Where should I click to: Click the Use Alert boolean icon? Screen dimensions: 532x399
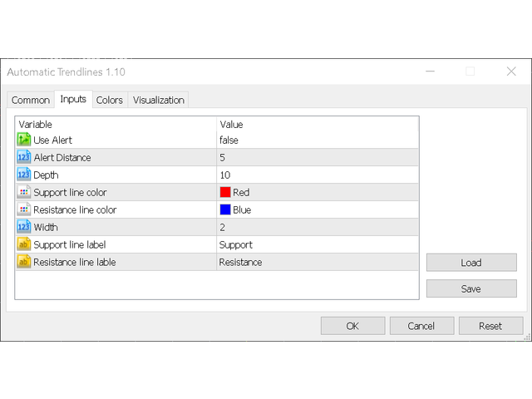(x=24, y=140)
